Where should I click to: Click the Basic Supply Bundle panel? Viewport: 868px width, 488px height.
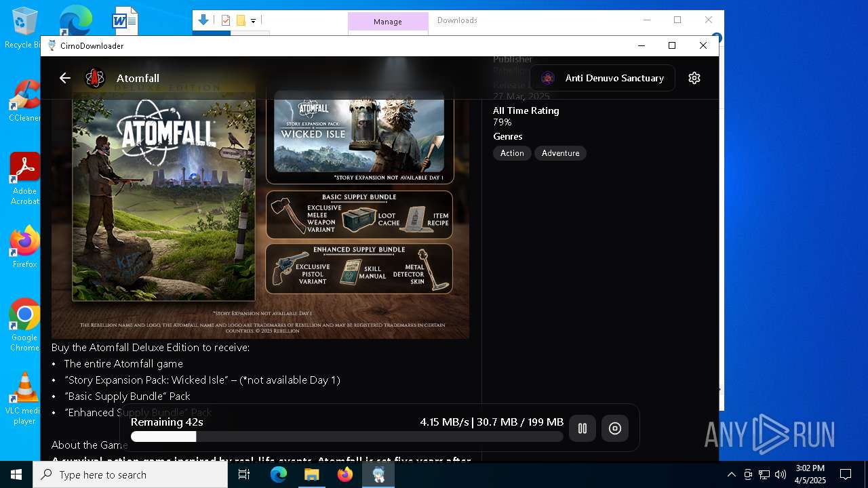359,215
